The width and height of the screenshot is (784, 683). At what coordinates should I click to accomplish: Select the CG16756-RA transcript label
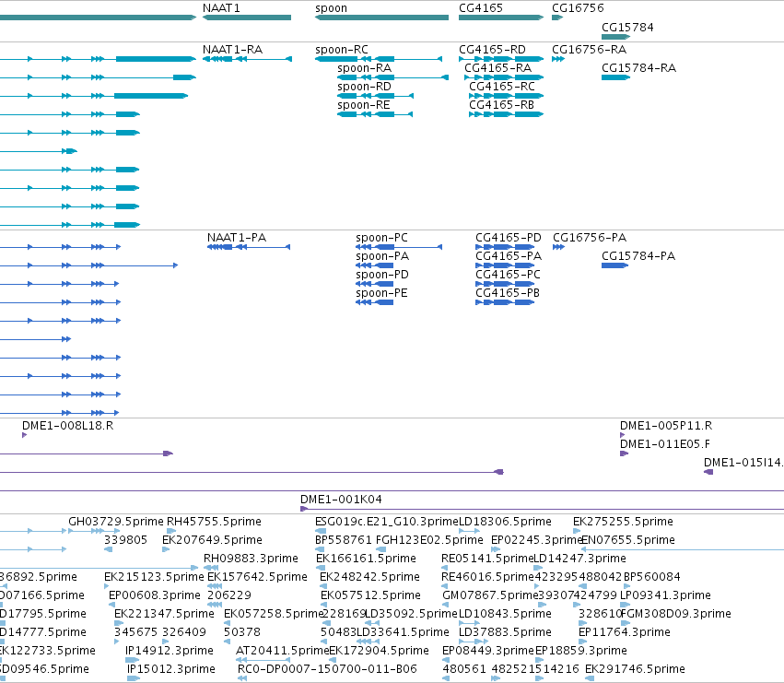(x=589, y=50)
